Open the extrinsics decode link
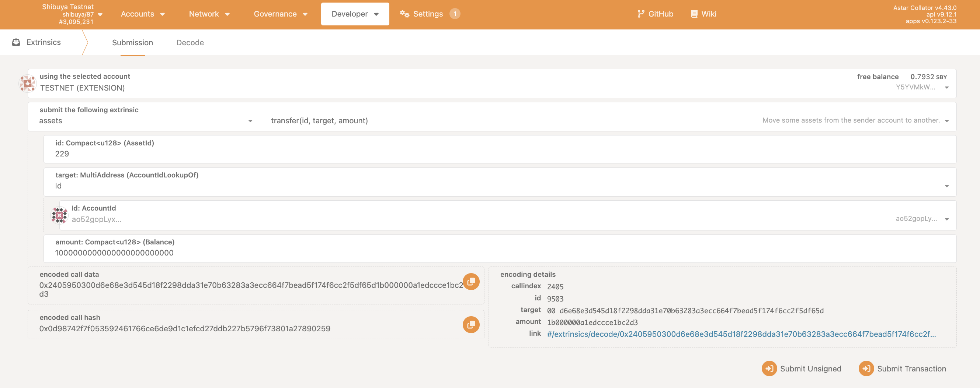 [741, 334]
